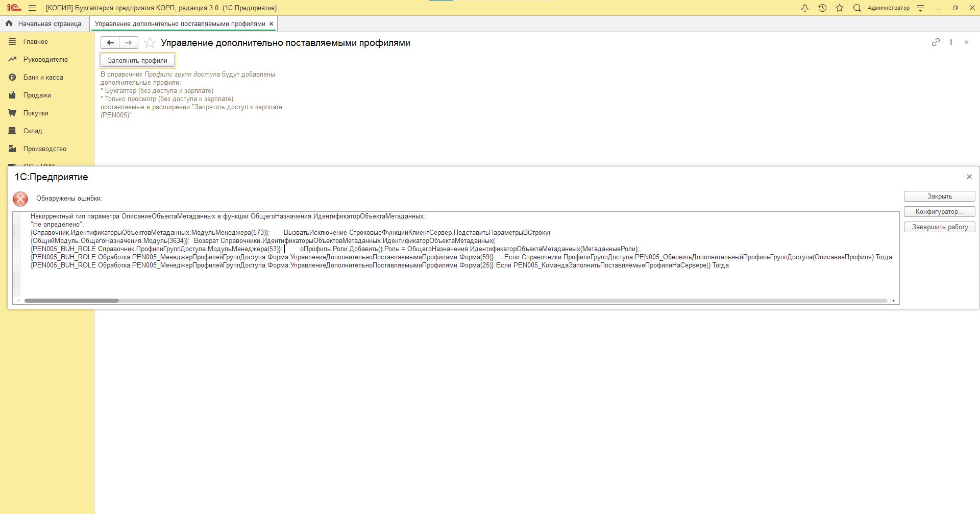
Task: Open the Продажи section
Action: click(37, 95)
